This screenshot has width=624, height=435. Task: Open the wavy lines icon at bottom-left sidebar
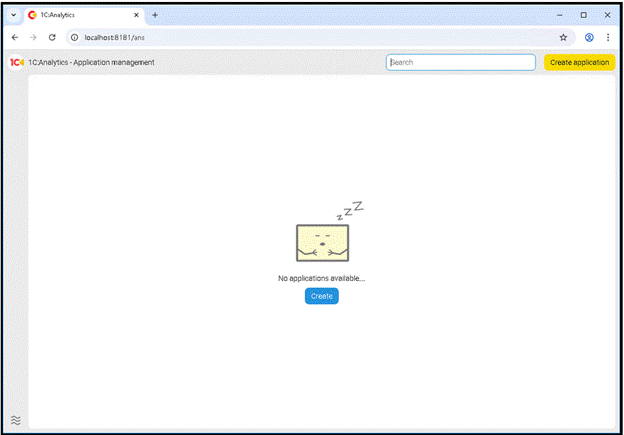point(16,420)
